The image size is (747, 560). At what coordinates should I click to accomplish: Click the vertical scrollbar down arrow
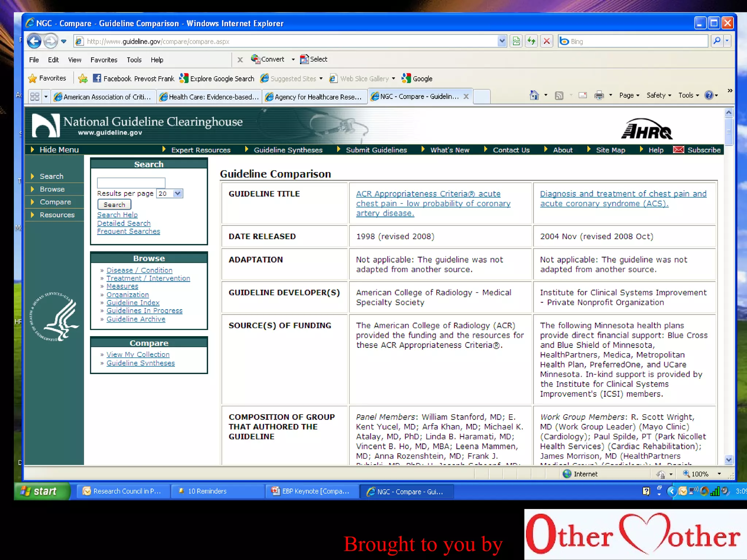point(728,460)
